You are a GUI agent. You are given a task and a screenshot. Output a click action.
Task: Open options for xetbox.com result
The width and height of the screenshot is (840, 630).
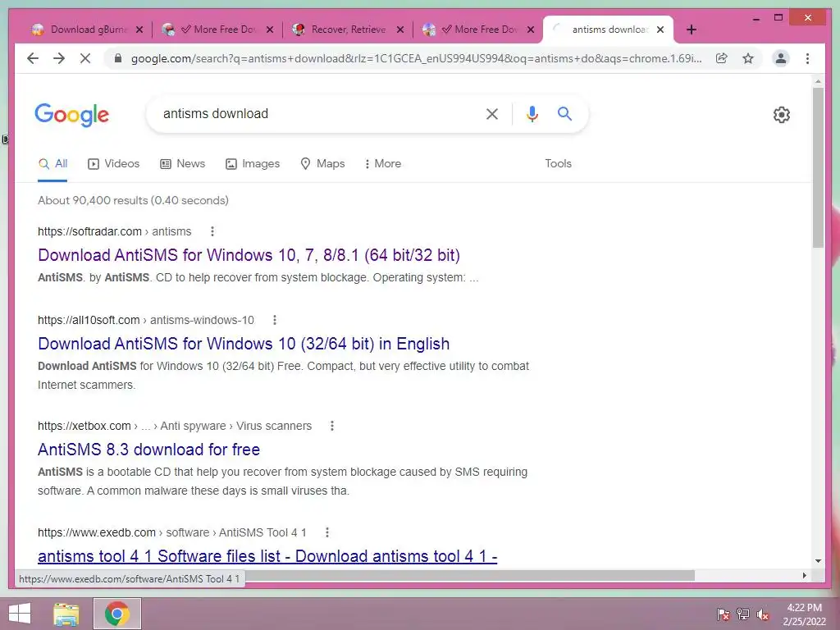tap(331, 426)
